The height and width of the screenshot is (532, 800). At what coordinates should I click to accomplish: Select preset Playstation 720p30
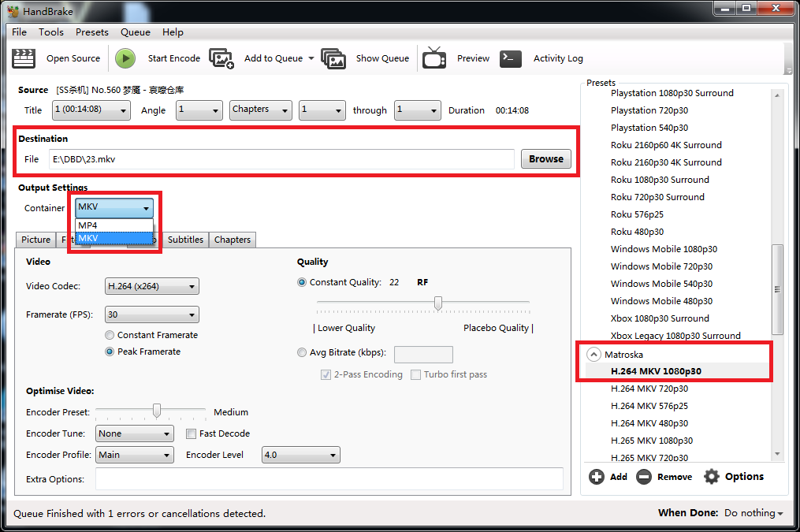pos(649,110)
